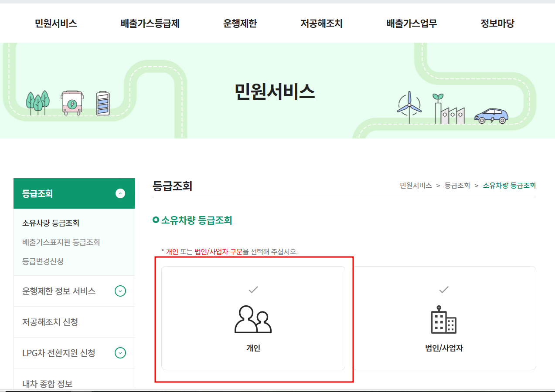The image size is (555, 392).
Task: Click the battery icon in the banner
Action: point(103,104)
